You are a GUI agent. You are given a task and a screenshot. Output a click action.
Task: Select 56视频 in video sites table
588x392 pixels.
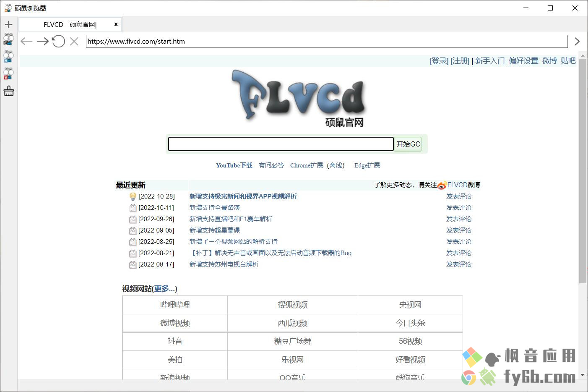tap(410, 341)
